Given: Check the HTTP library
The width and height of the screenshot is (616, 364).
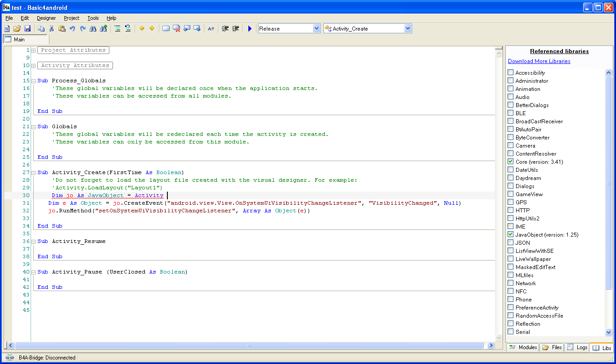Looking at the screenshot, I should [511, 210].
